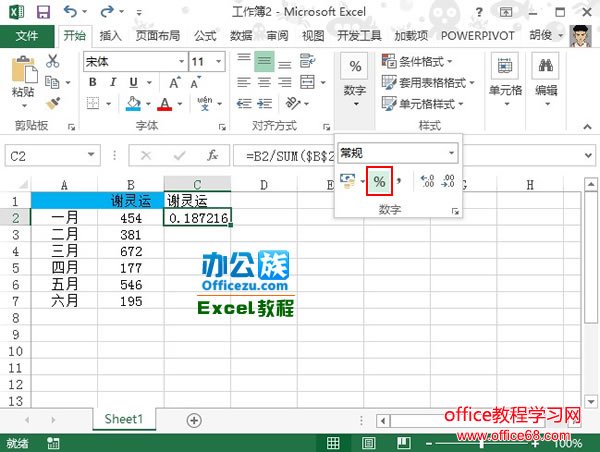
Task: Open number format dialog launcher in popup
Action: [x=455, y=211]
